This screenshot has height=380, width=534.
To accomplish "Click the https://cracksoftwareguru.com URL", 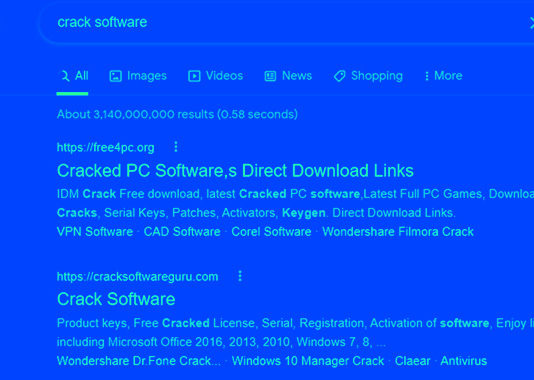I will click(x=138, y=276).
